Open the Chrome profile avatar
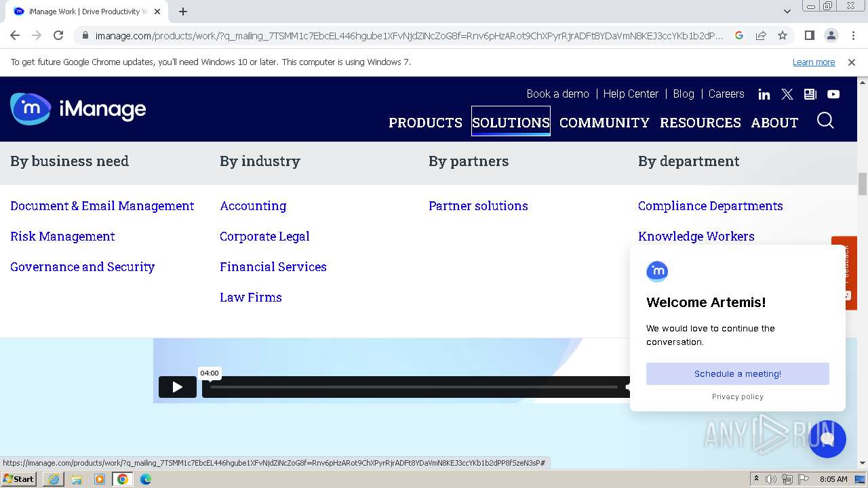The width and height of the screenshot is (868, 488). (x=831, y=35)
